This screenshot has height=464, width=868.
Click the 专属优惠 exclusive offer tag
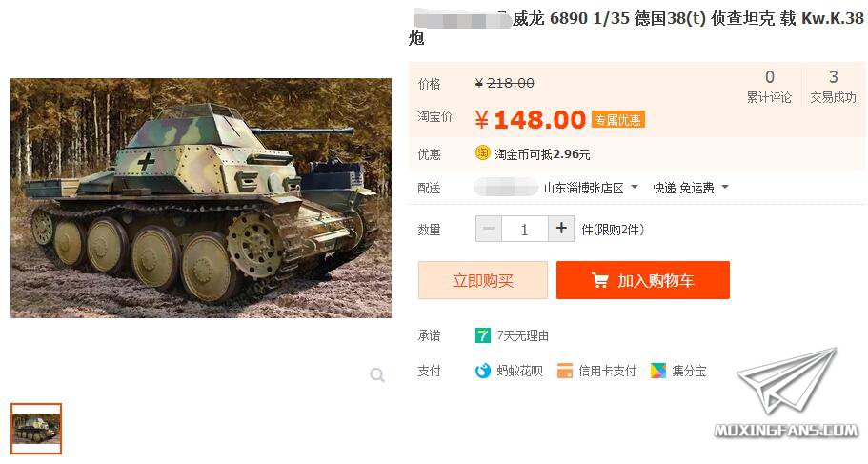click(618, 120)
